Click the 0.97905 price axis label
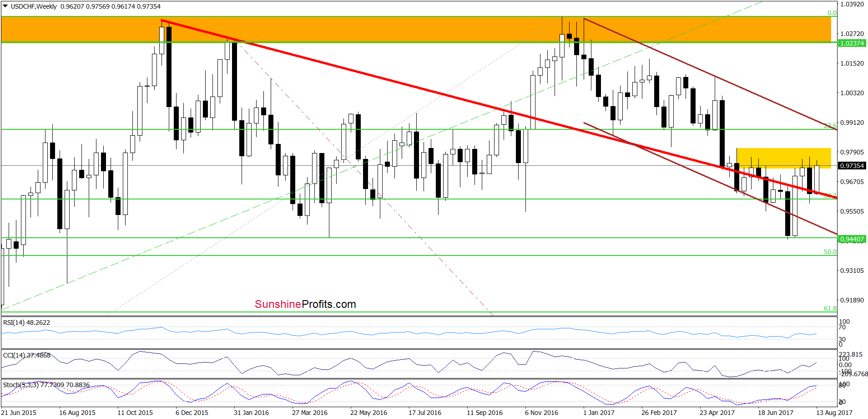 point(852,152)
